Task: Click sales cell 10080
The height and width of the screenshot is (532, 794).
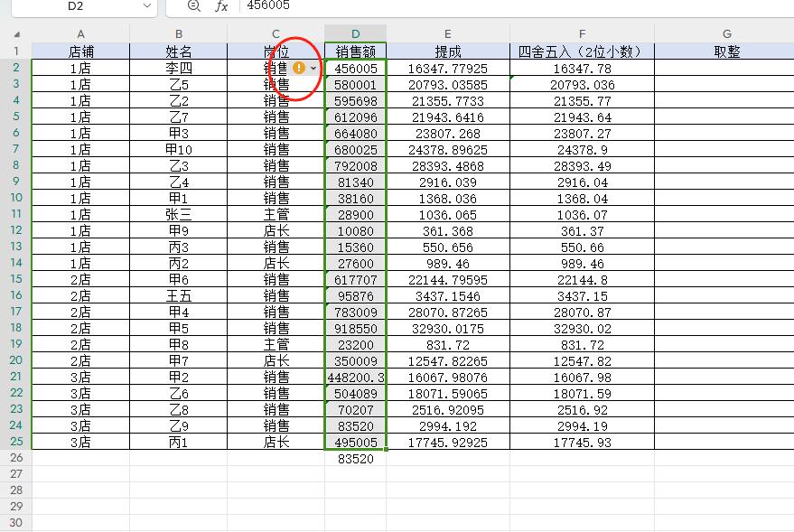Action: (x=356, y=230)
